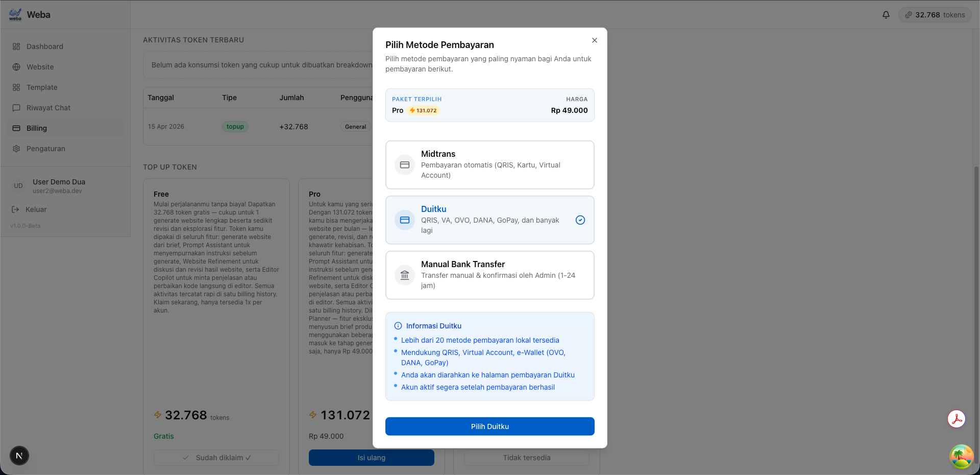
Task: Click the Jumlah column header
Action: point(291,98)
